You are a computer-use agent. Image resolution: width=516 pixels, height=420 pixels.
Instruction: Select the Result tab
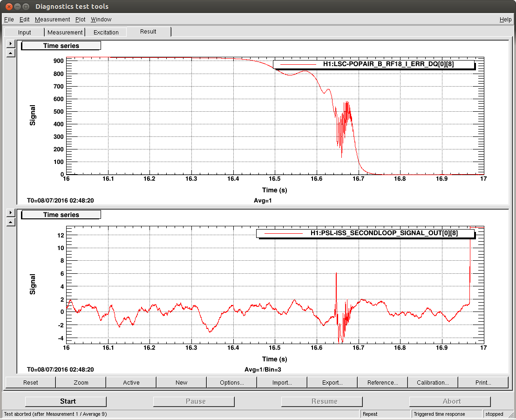pos(148,32)
